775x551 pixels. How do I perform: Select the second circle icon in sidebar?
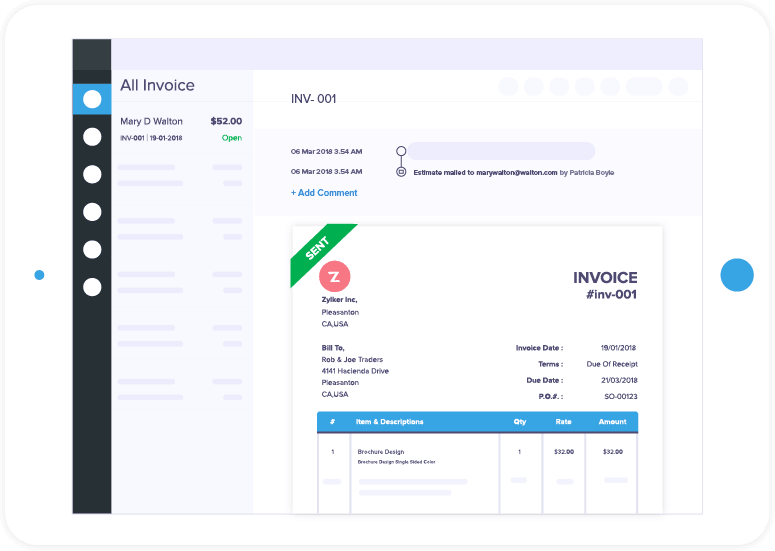92,136
